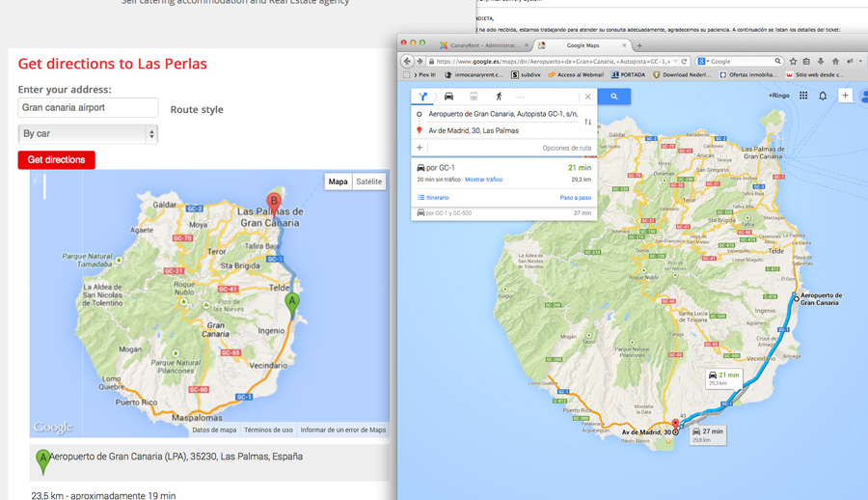Open Opciones de ruta
Viewport: 868px width, 500px height.
tap(566, 148)
